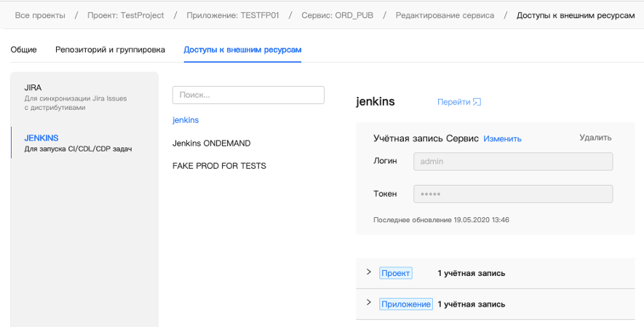644x327 pixels.
Task: Pick FAKE PROD FOR TESTS entry
Action: tap(219, 166)
